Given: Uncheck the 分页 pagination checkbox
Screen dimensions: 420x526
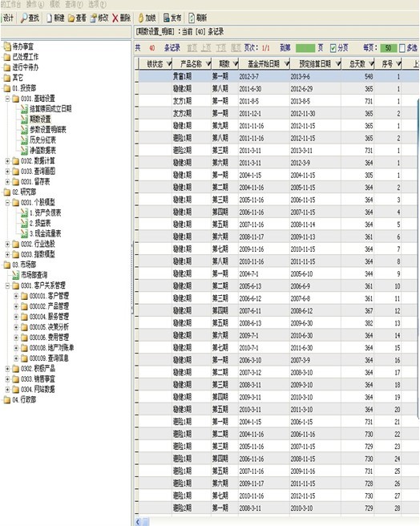Looking at the screenshot, I should [x=333, y=48].
